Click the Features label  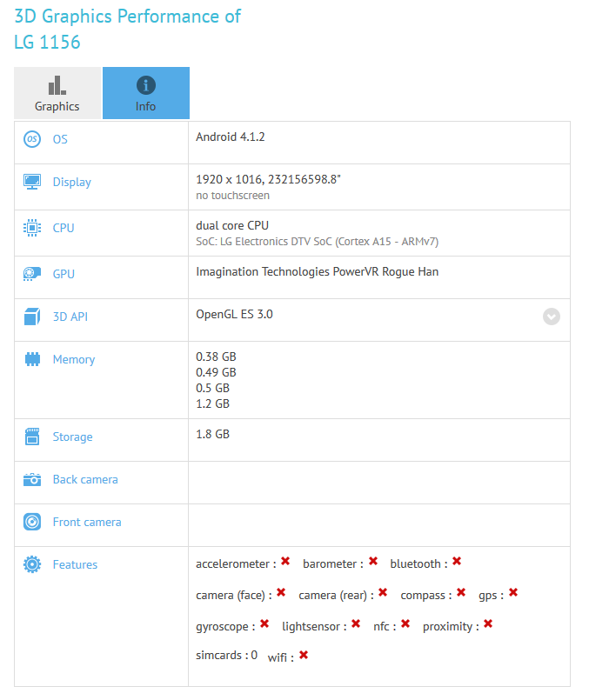click(x=75, y=564)
